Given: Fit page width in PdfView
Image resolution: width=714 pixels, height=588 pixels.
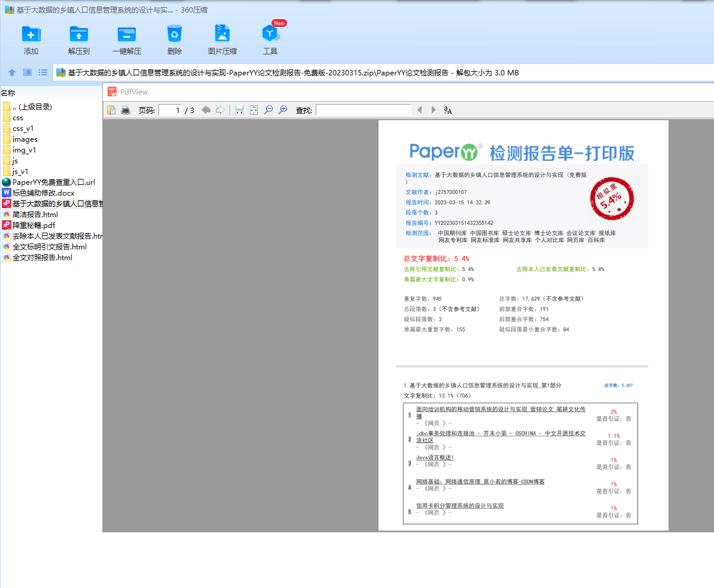Looking at the screenshot, I should 240,110.
